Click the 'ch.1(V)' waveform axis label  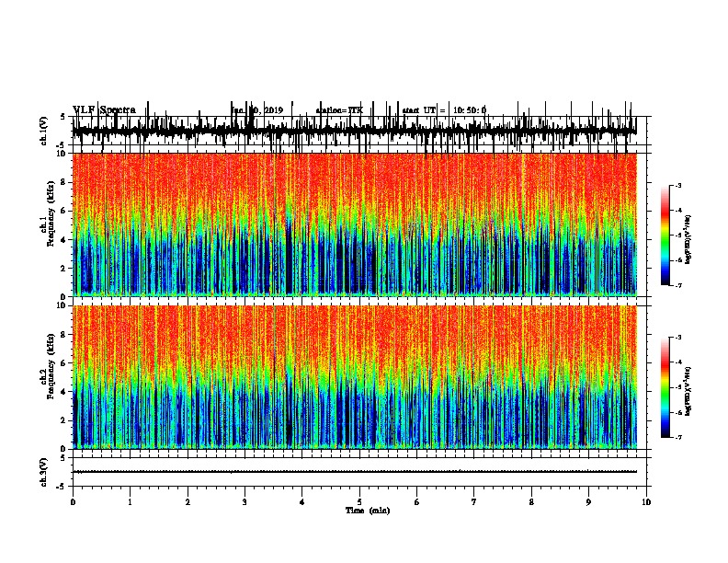[43, 131]
